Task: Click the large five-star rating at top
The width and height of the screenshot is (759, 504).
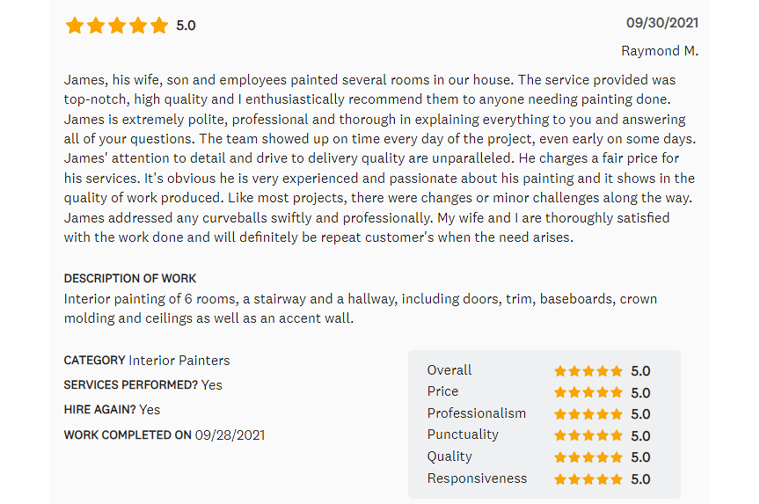Action: pyautogui.click(x=116, y=25)
